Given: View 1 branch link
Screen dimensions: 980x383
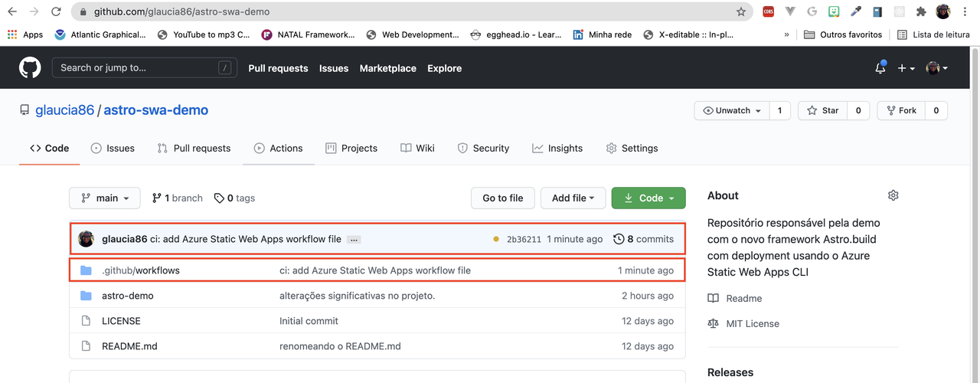Looking at the screenshot, I should tap(177, 198).
